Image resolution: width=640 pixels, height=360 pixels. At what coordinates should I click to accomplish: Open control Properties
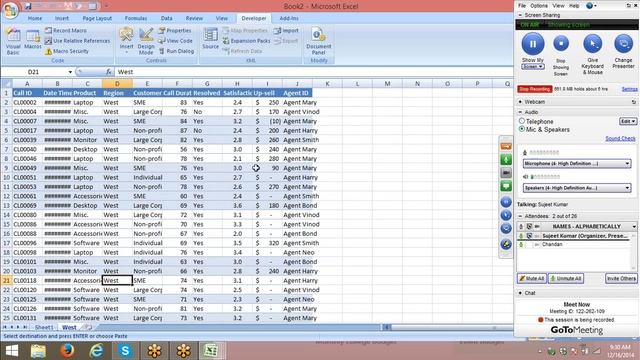coord(175,30)
